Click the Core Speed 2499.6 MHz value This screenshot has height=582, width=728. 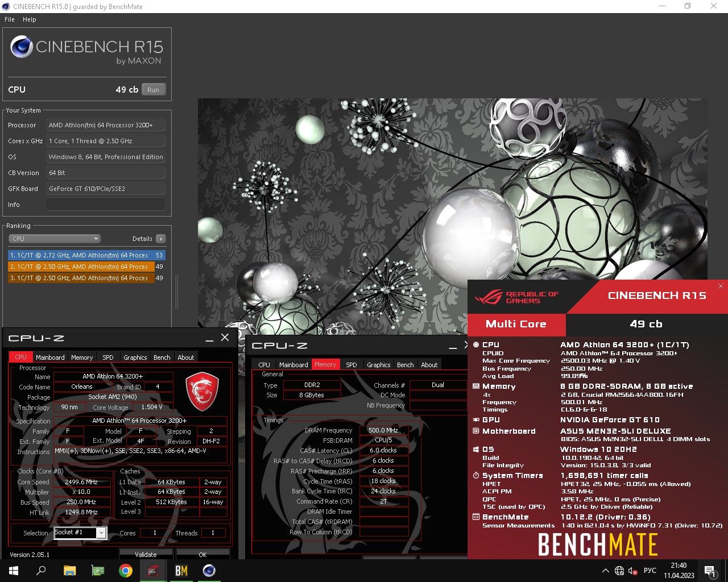tap(81, 482)
